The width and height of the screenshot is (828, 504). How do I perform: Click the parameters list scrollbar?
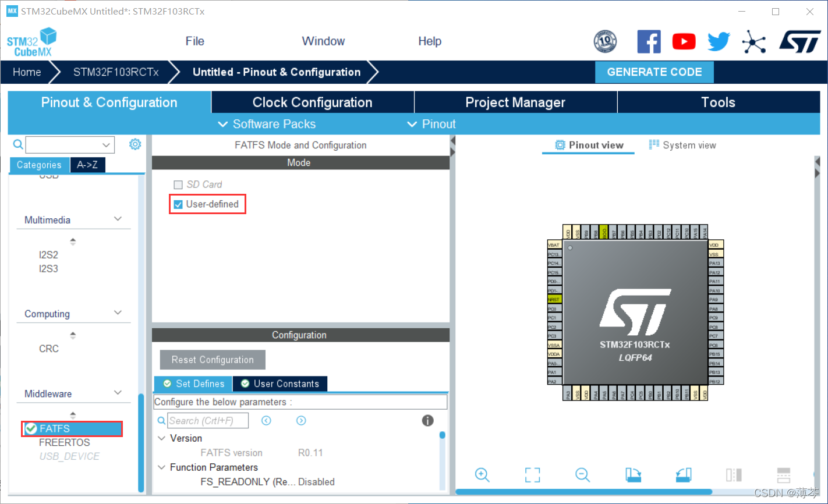443,435
